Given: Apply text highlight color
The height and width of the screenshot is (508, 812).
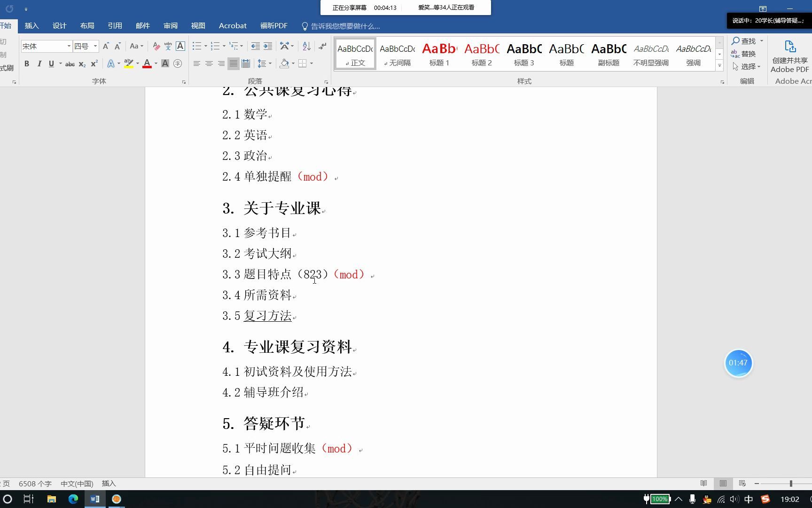Looking at the screenshot, I should click(128, 63).
